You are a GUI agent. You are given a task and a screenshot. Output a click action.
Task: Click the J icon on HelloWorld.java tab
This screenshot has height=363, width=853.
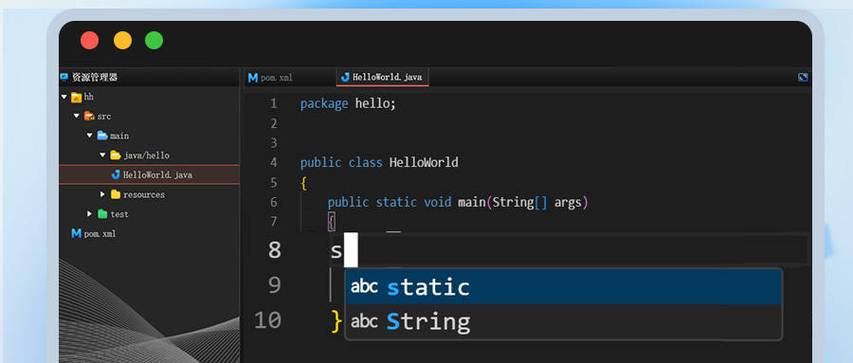[345, 77]
